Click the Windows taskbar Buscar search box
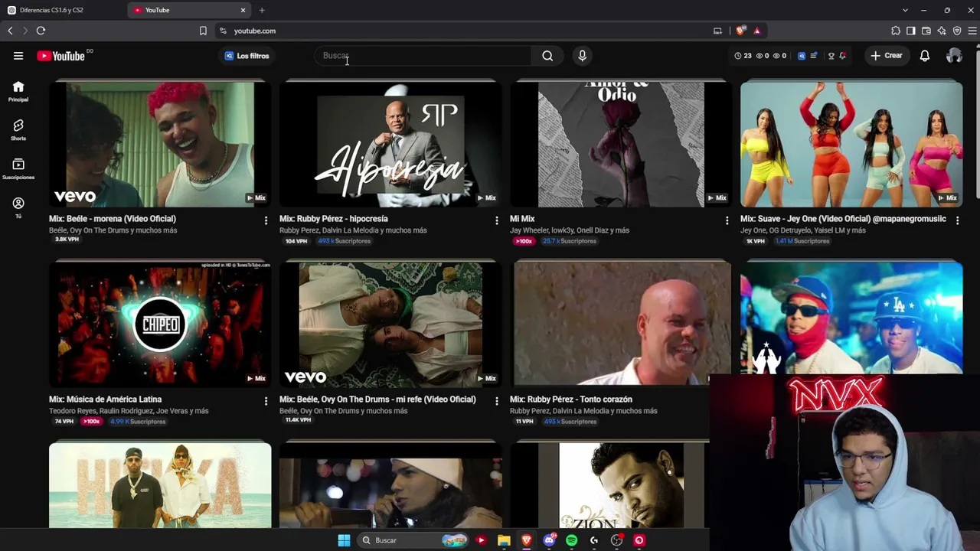The width and height of the screenshot is (980, 551). [x=413, y=540]
